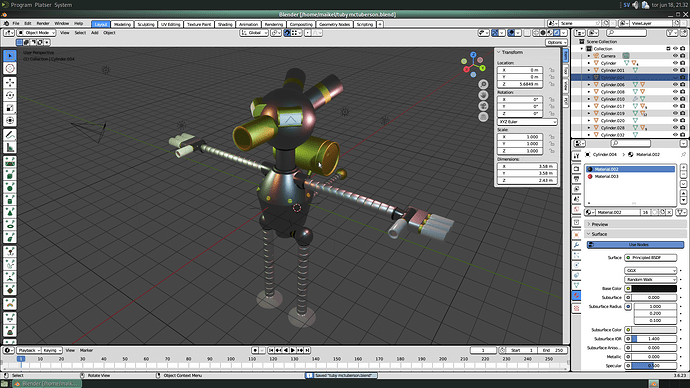Select the Annotate tool
This screenshot has width=690, height=388.
pos(10,135)
